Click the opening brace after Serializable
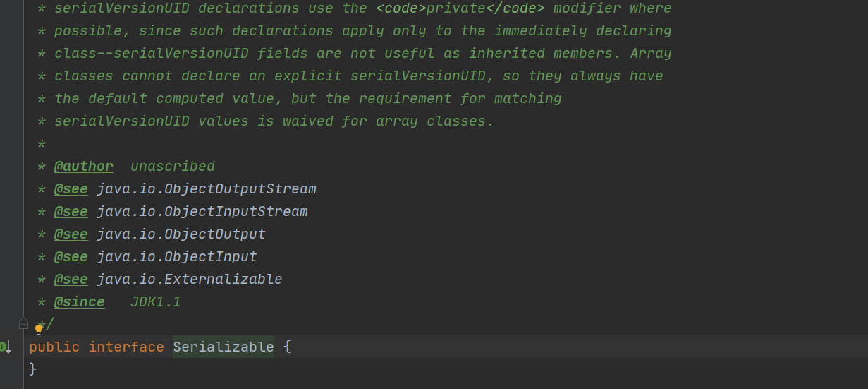 point(287,347)
